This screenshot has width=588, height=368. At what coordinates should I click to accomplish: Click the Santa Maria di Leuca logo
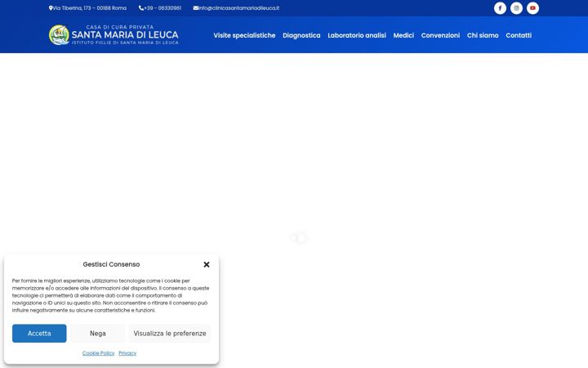tap(114, 35)
